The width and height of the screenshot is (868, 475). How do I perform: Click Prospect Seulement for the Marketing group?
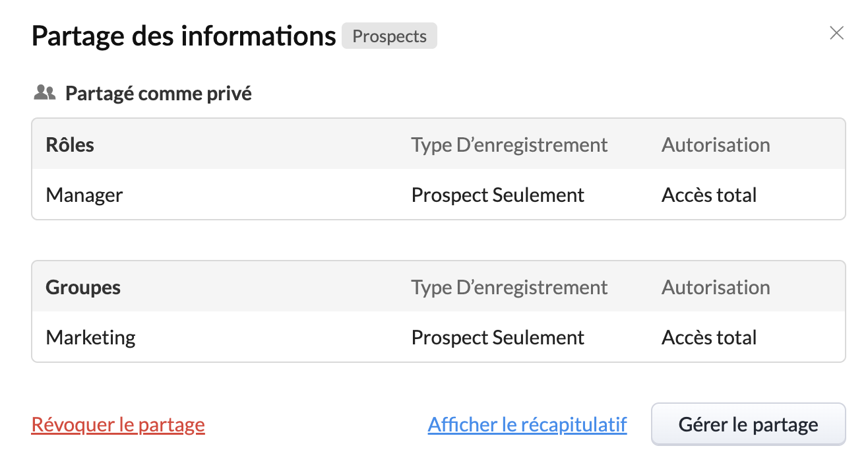[x=497, y=337]
